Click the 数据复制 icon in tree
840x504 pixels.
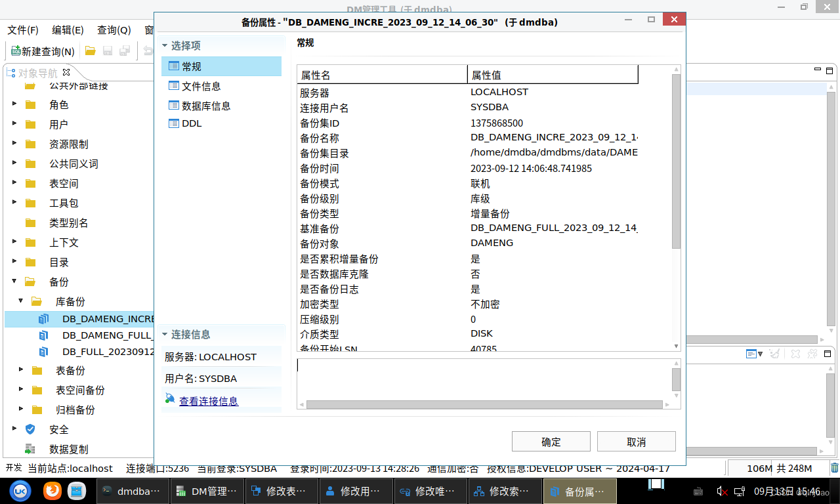point(30,449)
